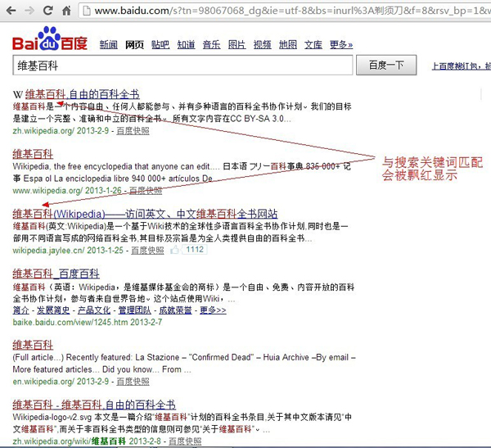Open the 维基百科_百度百科 result
Screen dimensions: 491x448
tap(56, 274)
